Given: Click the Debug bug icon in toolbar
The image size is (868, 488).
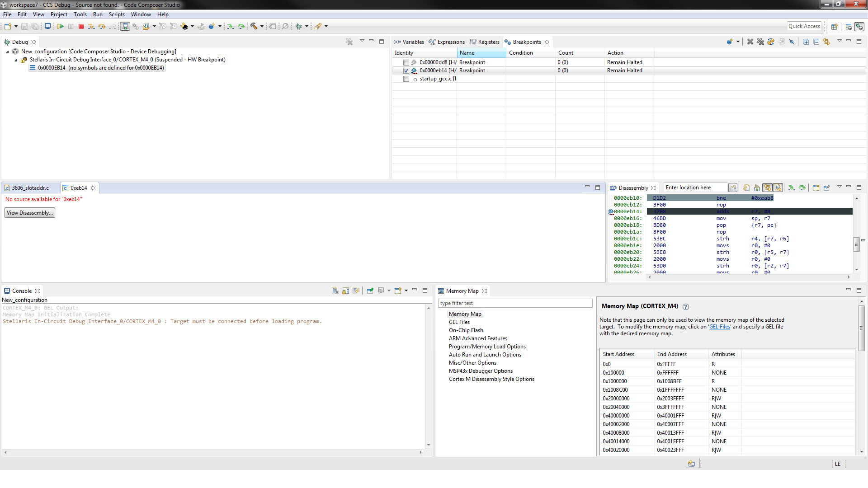Looking at the screenshot, I should click(298, 27).
